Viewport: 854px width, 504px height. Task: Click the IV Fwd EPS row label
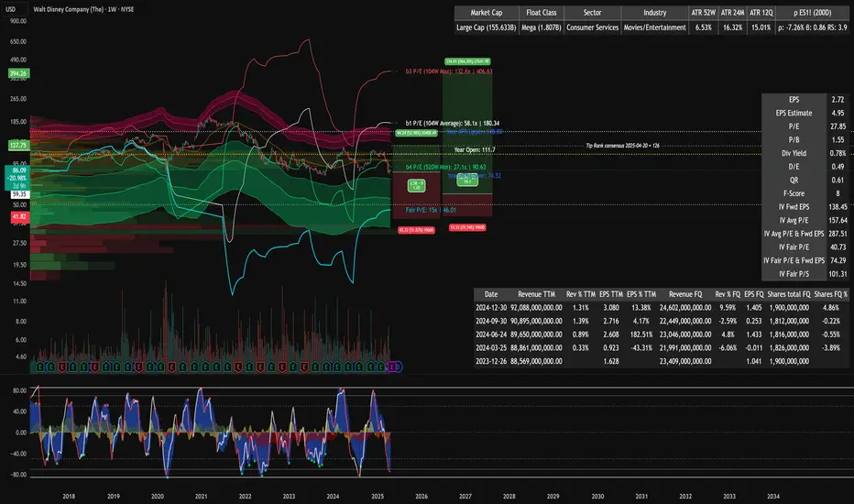[794, 207]
